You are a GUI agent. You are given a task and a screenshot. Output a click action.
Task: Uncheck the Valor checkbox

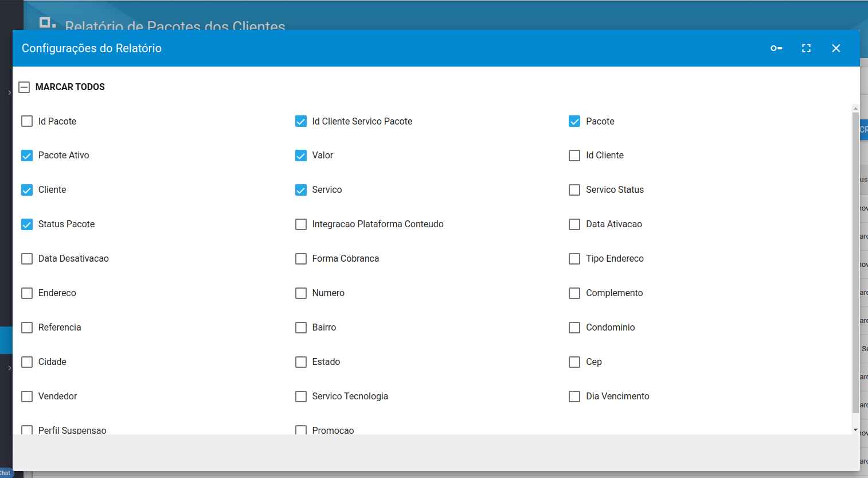pyautogui.click(x=301, y=156)
